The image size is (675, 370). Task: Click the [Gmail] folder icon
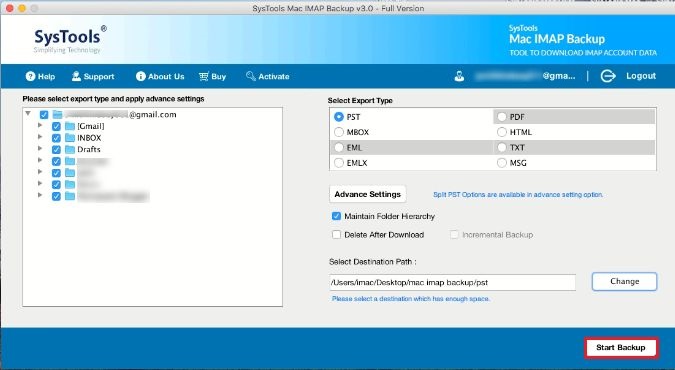70,126
